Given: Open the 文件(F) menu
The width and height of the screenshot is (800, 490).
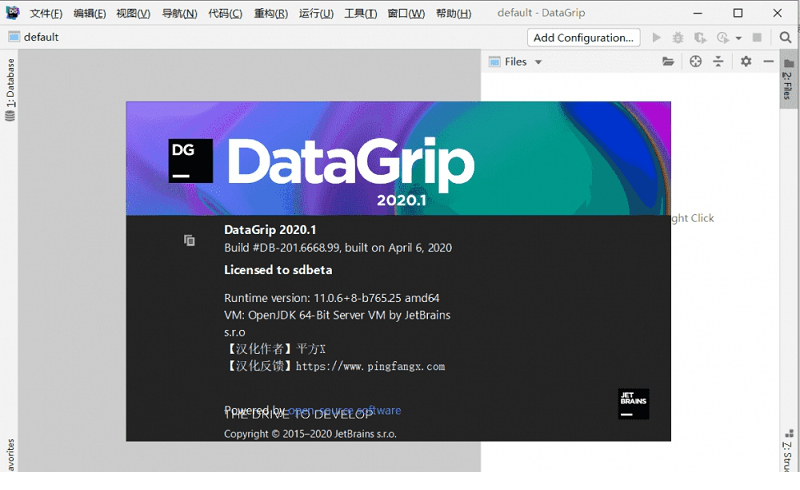Looking at the screenshot, I should point(46,13).
